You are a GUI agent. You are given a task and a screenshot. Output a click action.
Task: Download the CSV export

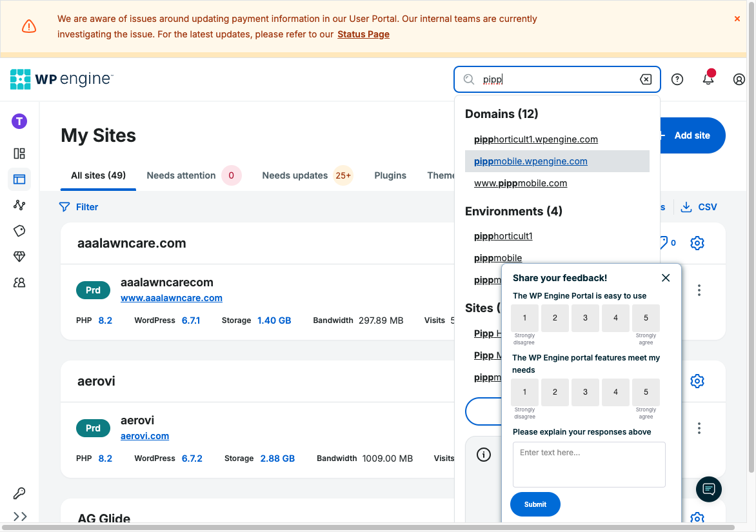[699, 207]
